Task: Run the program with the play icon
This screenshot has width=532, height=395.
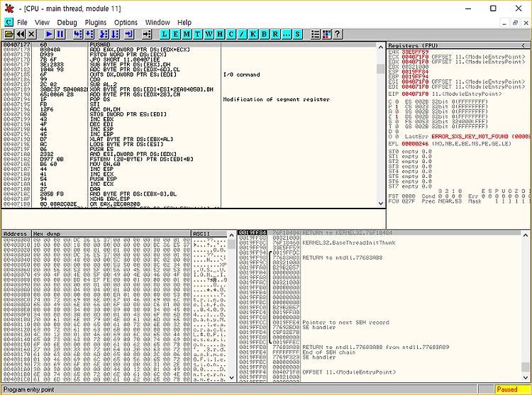Action: (49, 34)
